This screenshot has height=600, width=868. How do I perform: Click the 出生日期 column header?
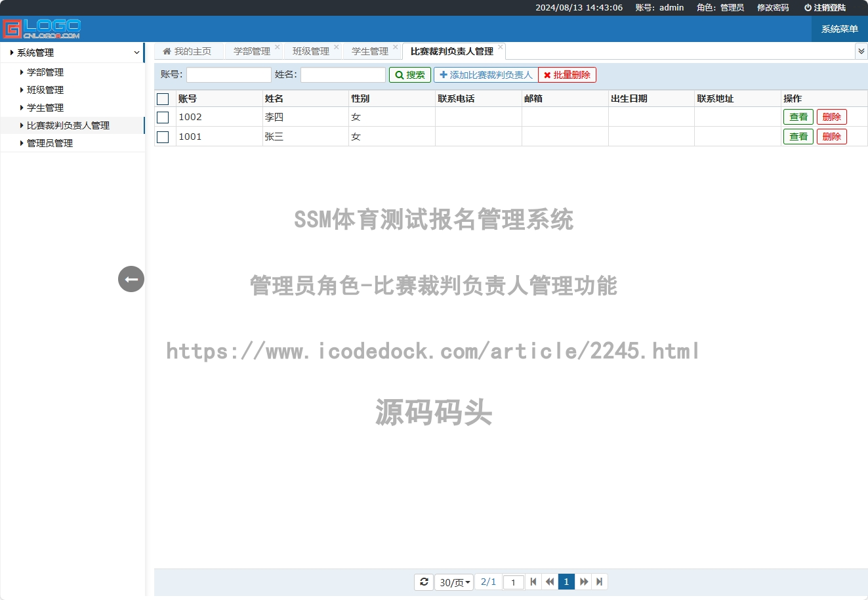tap(651, 98)
